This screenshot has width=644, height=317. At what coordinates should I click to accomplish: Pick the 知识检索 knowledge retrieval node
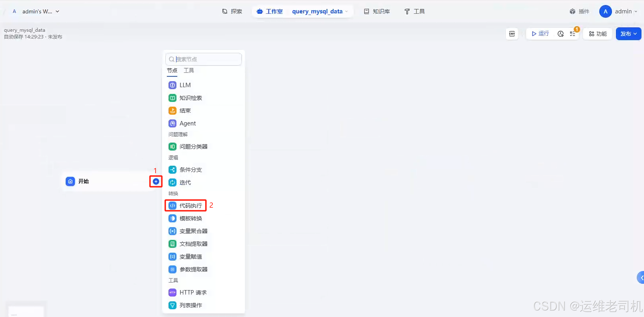[190, 98]
